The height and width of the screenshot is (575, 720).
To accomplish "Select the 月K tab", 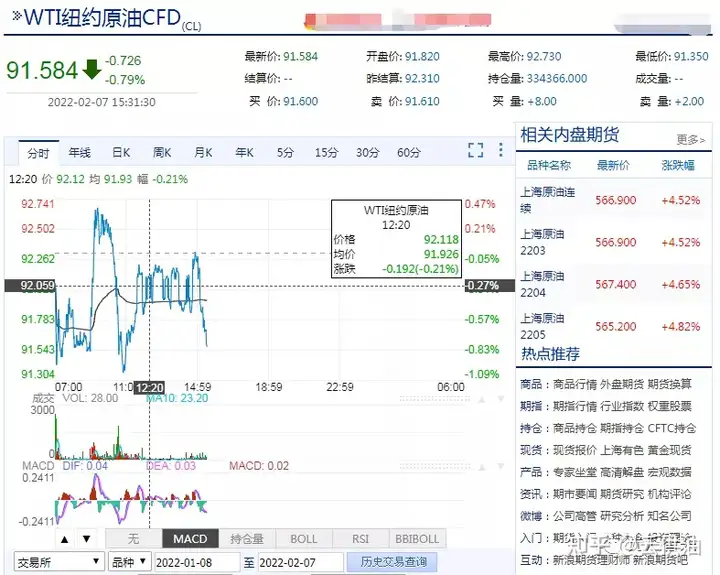I will coord(203,152).
